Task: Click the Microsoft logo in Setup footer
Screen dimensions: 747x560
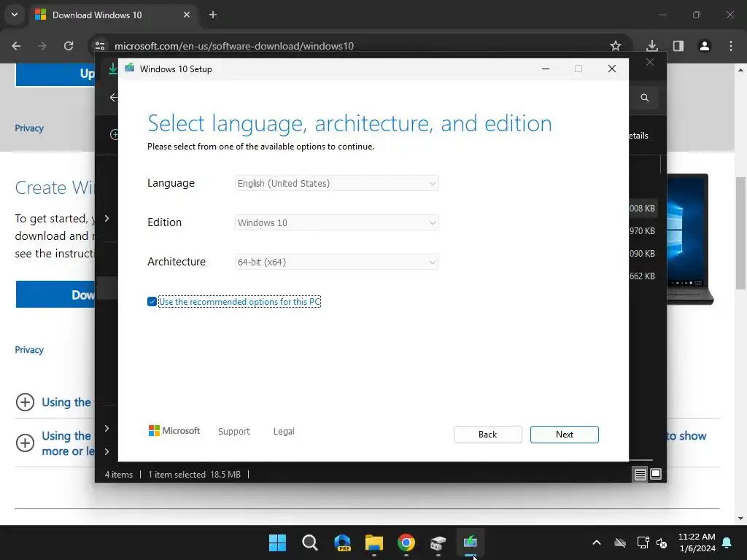Action: coord(174,431)
